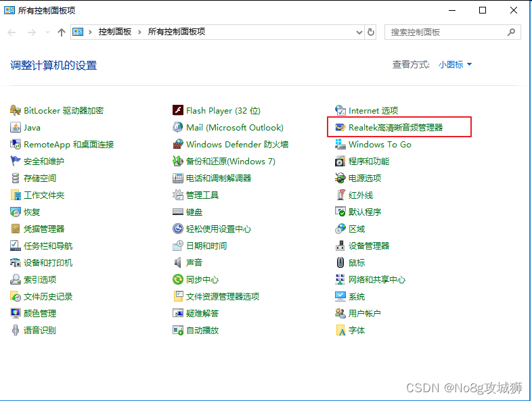
Task: Open the 系统 link
Action: 357,297
